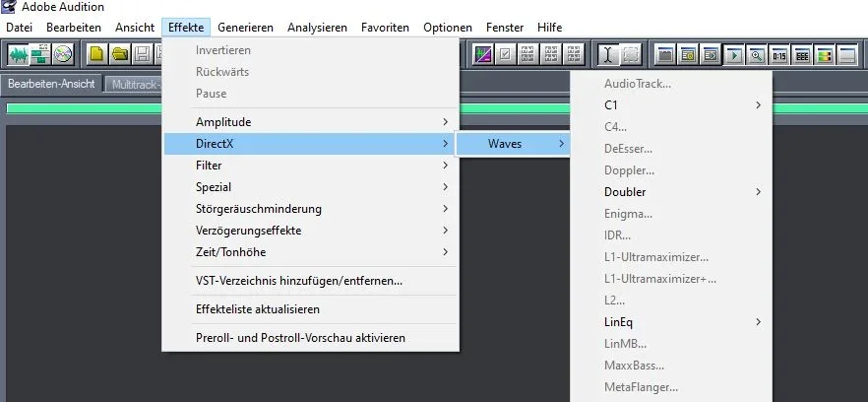Show the 0:15 time display window button
This screenshot has height=402, width=868.
779,55
